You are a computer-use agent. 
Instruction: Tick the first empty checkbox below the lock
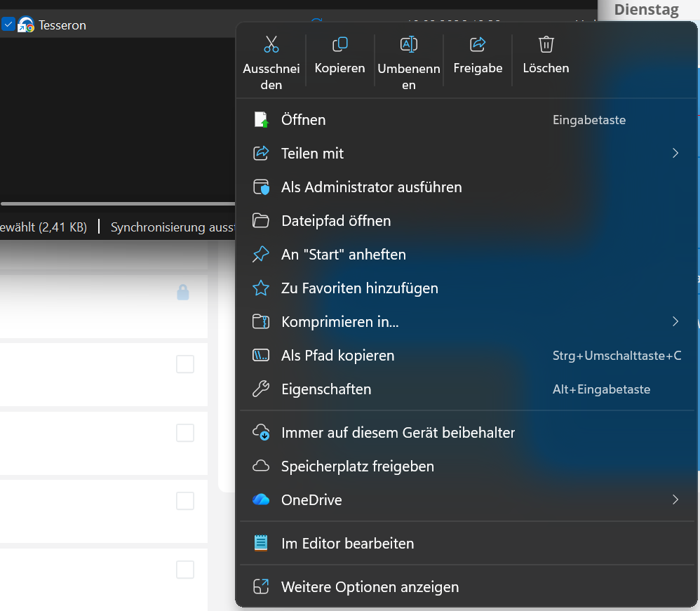click(x=185, y=364)
